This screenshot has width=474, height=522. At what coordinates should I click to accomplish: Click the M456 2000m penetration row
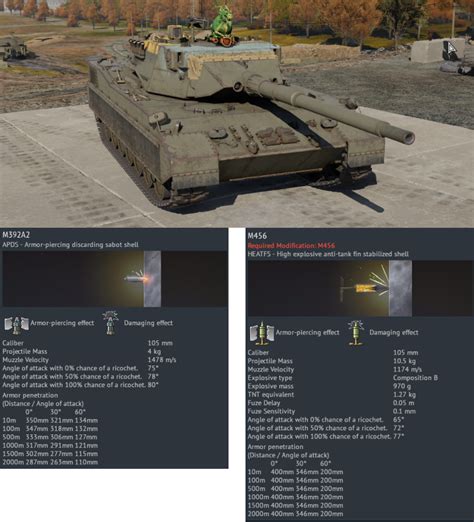[295, 514]
